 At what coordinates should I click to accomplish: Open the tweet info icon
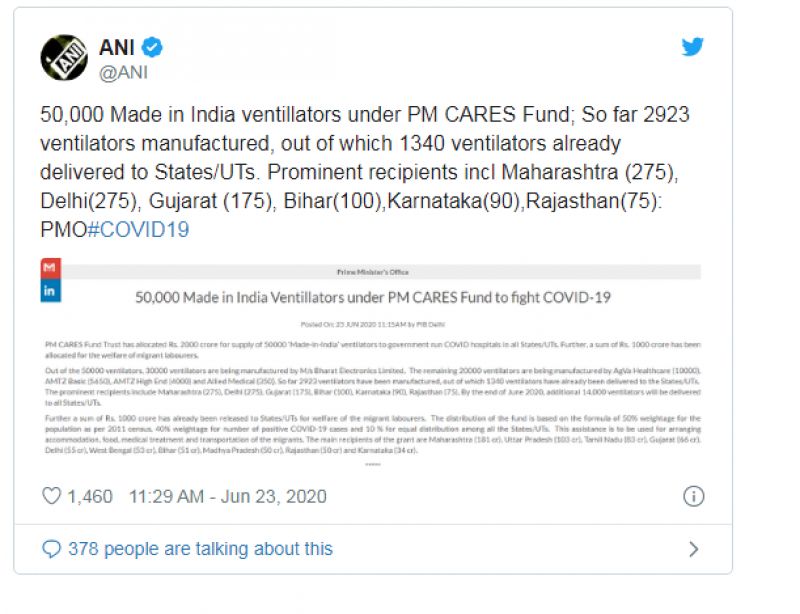coord(693,496)
